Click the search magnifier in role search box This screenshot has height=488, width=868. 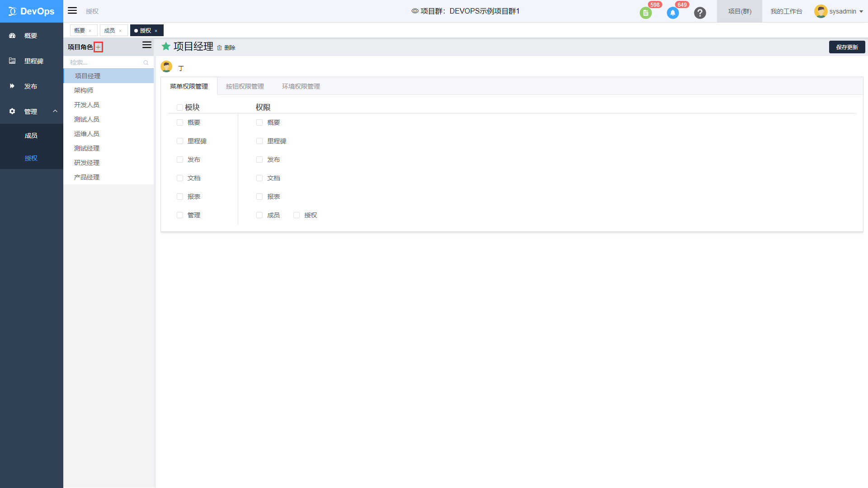146,62
